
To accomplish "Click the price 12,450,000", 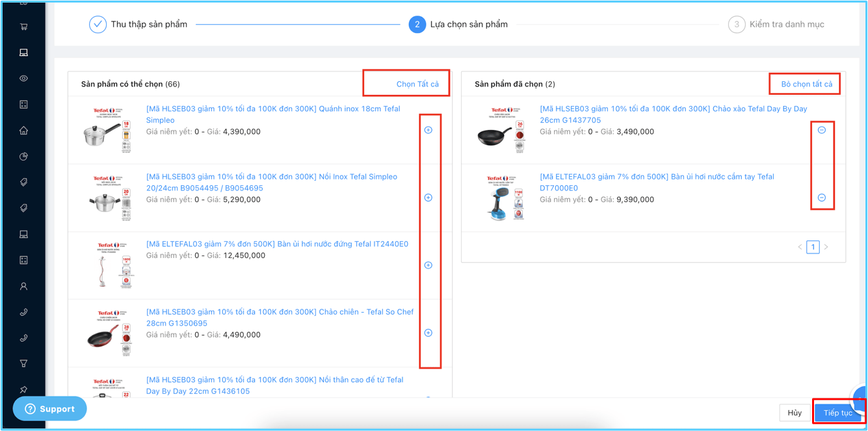I will [244, 255].
